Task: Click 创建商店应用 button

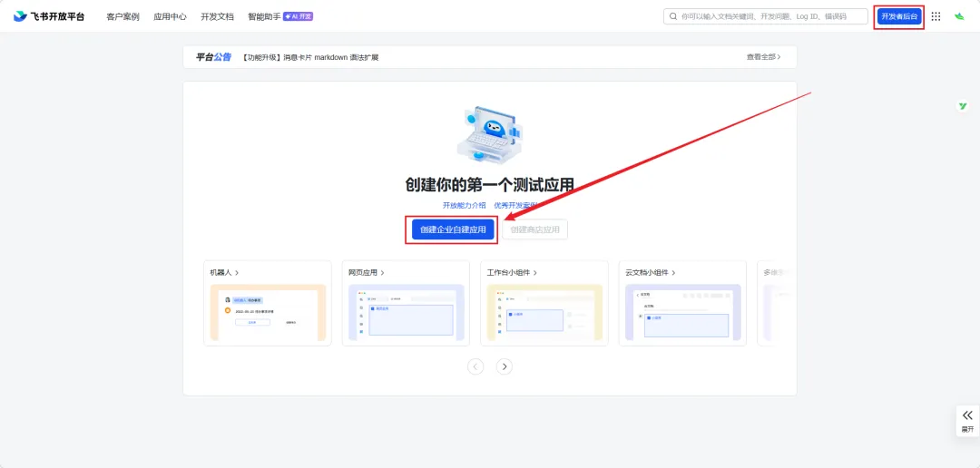Action: [x=535, y=229]
